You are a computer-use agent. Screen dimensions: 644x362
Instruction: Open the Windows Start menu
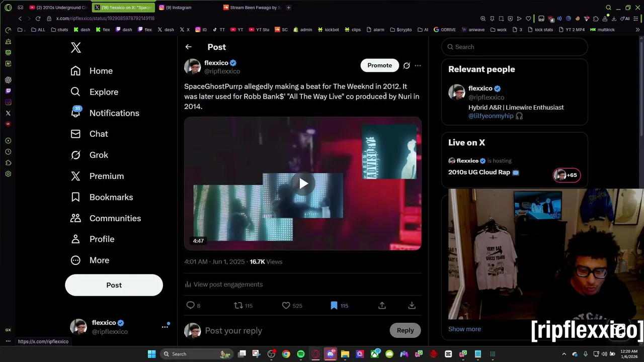(x=151, y=354)
